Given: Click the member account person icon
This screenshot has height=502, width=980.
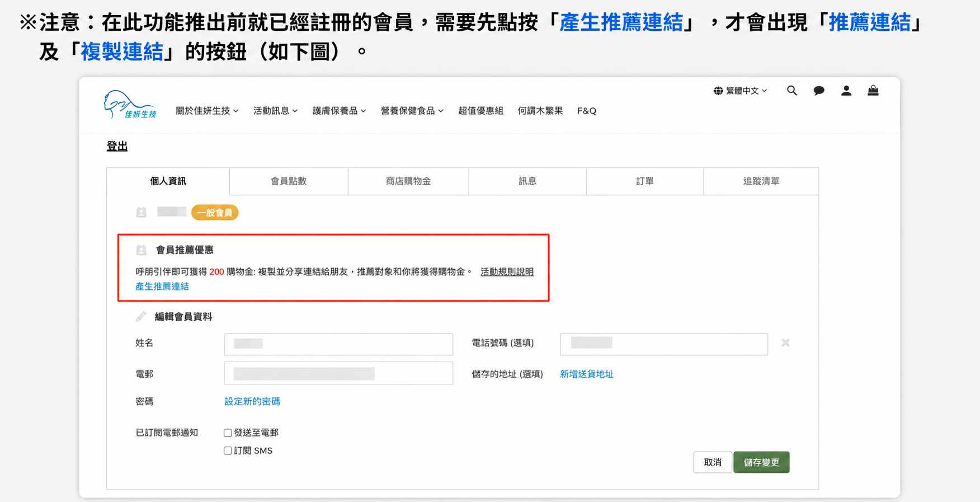Looking at the screenshot, I should click(x=846, y=91).
